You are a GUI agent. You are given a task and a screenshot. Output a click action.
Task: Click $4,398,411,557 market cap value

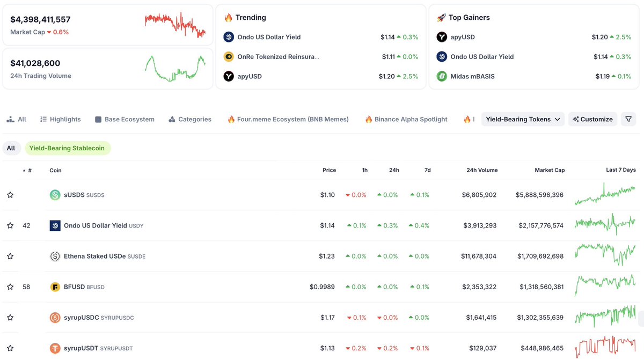point(40,19)
